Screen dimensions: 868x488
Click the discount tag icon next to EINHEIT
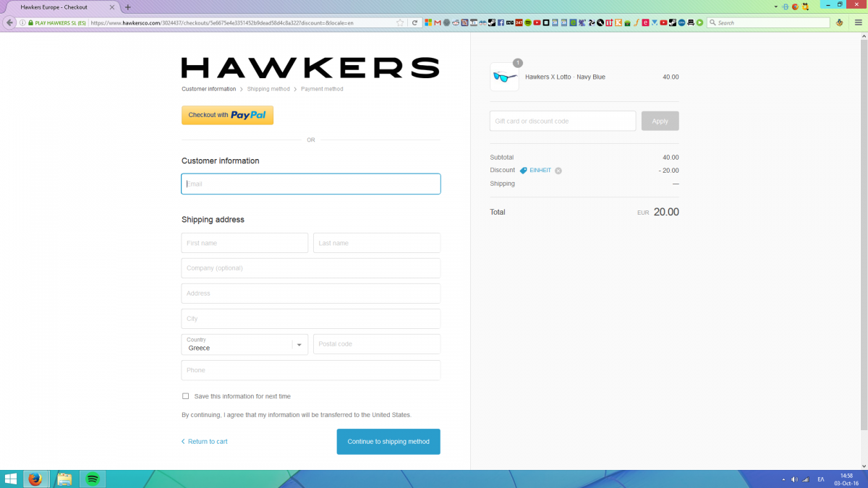[x=524, y=171]
